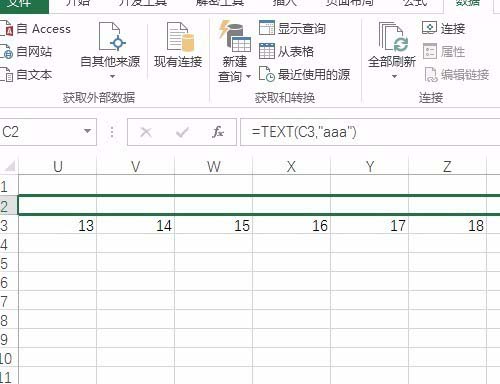
Task: Select row 5 header
Action: pos(9,263)
